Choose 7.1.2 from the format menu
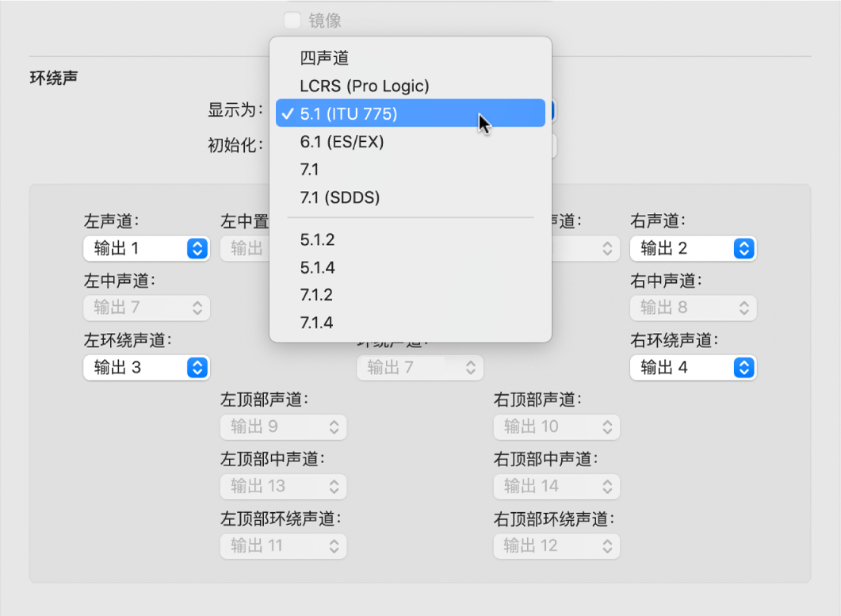The width and height of the screenshot is (841, 616). (x=315, y=295)
